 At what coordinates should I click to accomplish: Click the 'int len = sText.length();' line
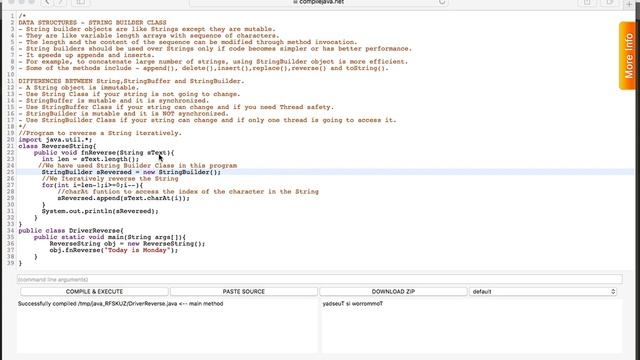click(x=90, y=159)
